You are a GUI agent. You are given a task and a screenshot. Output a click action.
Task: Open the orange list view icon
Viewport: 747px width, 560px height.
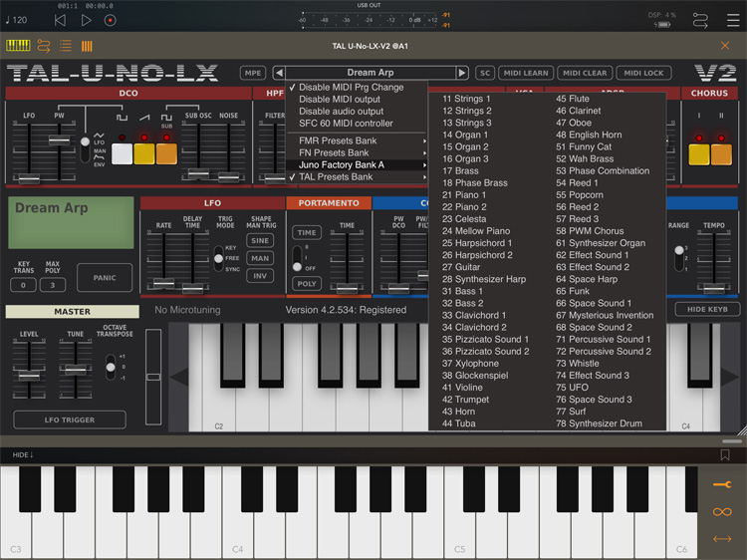click(x=66, y=46)
